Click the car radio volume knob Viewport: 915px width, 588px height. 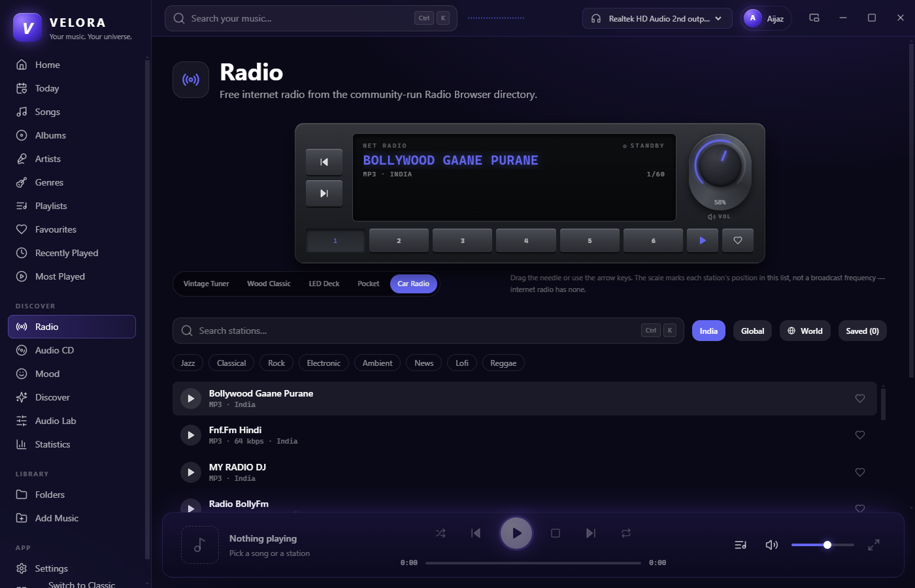[720, 165]
